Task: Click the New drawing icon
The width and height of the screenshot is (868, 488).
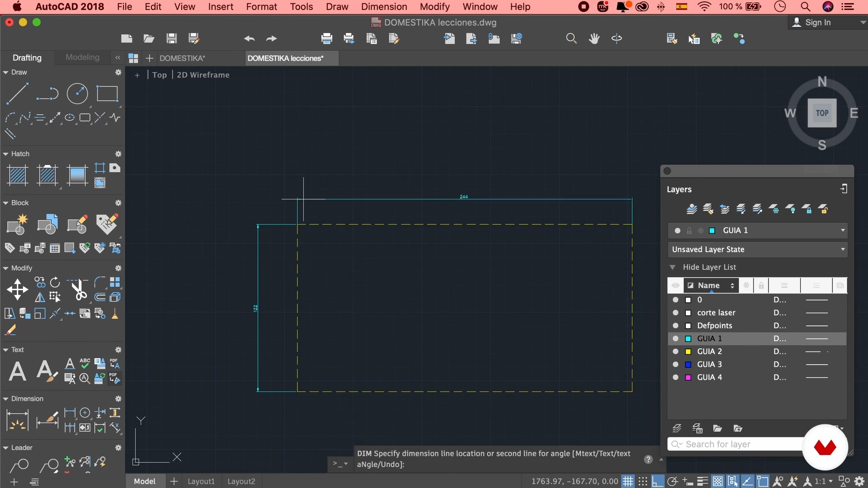Action: [x=127, y=38]
